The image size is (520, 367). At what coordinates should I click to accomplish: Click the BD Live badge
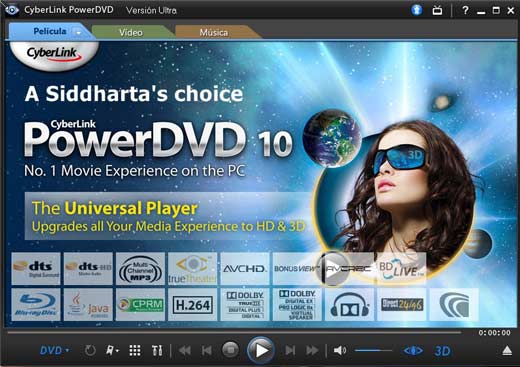pyautogui.click(x=401, y=269)
